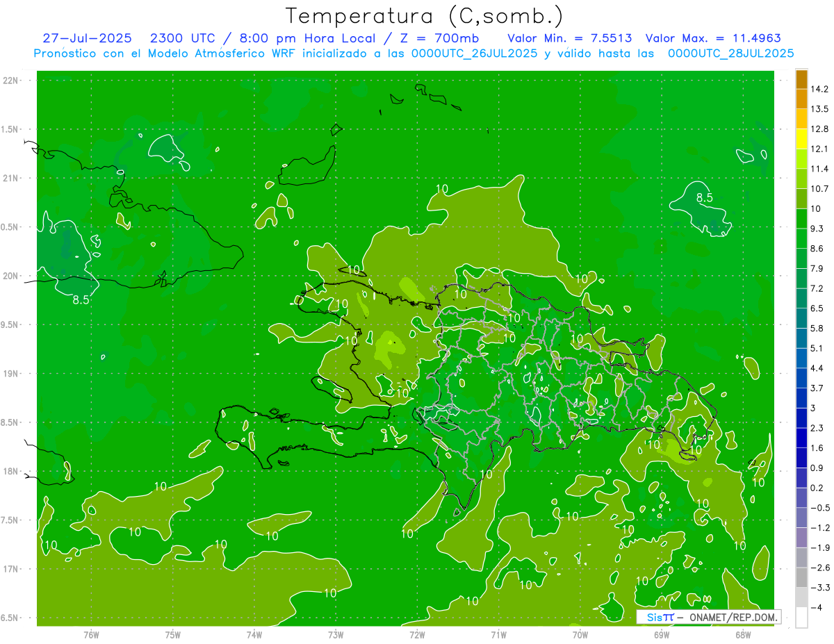The image size is (834, 644).
Task: Click the '20N' latitude axis label
Action: 11,276
